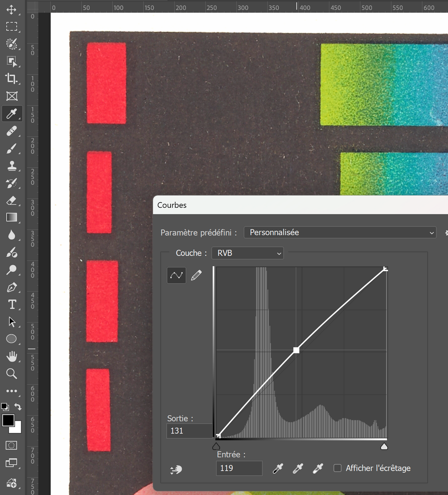Select the Frame tool
Viewport: 448px width, 495px height.
[x=12, y=96]
